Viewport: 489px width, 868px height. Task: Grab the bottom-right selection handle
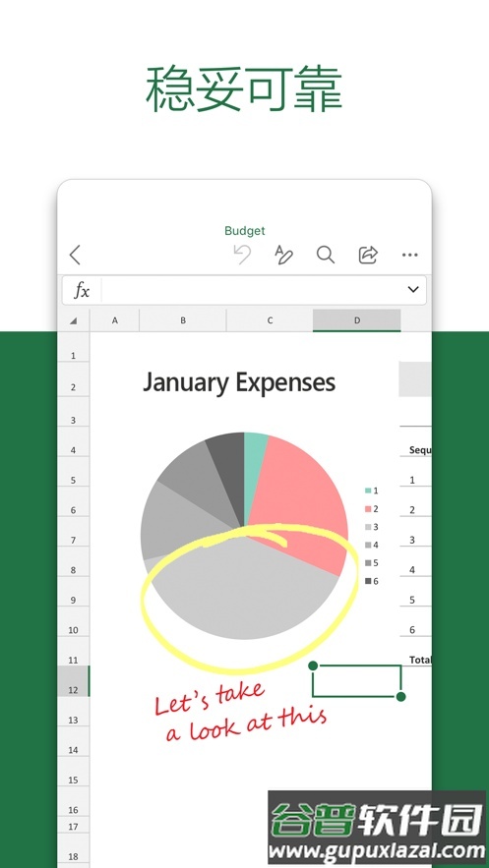coord(401,696)
